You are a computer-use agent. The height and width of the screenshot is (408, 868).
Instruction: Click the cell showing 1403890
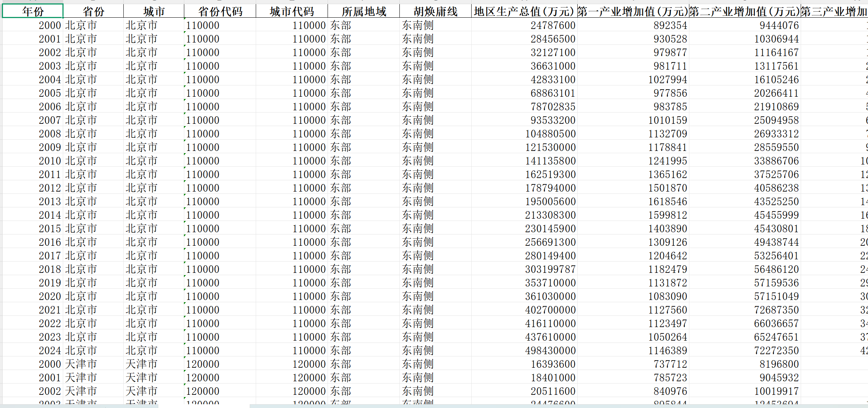(x=667, y=228)
